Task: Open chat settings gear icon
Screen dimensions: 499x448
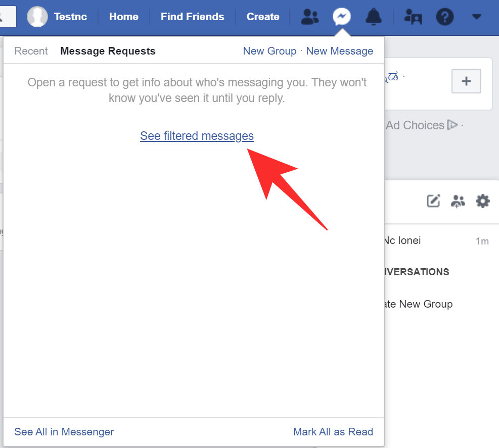Action: 482,201
